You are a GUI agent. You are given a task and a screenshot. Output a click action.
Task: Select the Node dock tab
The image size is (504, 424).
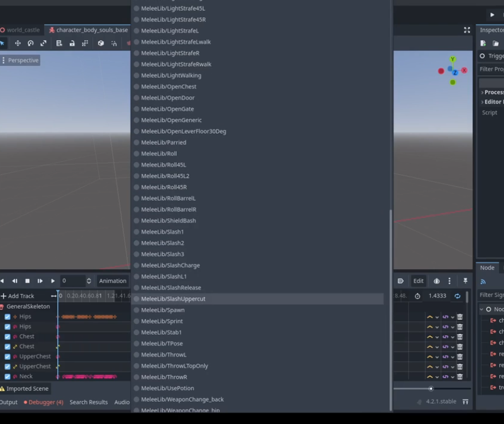487,268
